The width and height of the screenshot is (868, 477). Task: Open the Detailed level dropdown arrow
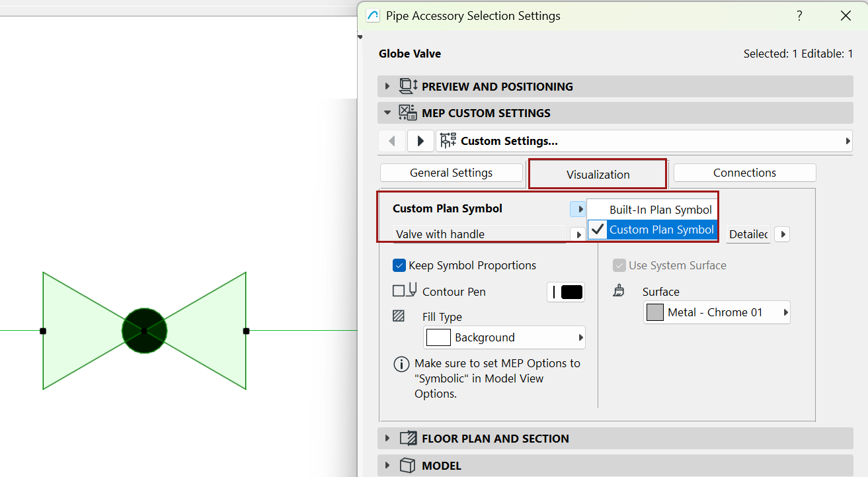782,234
